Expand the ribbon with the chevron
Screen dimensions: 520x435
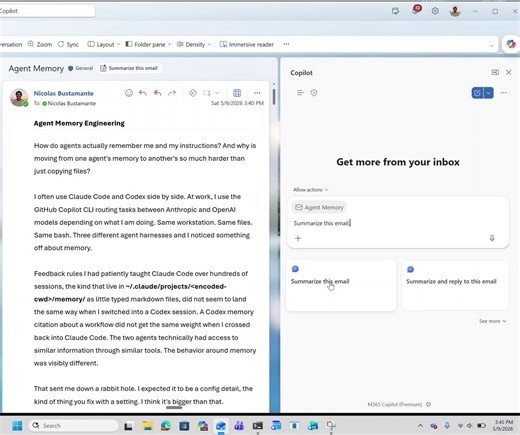491,45
